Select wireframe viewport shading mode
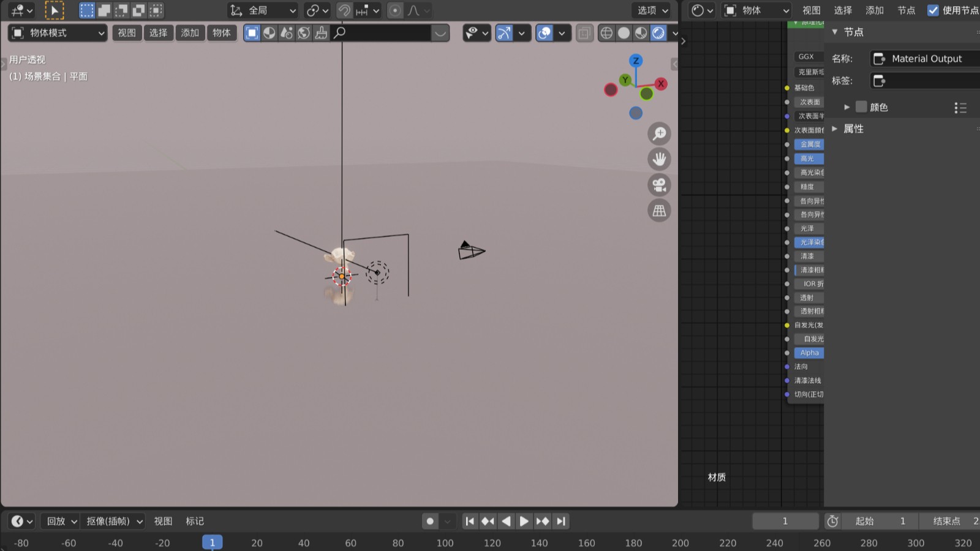This screenshot has width=980, height=551. click(x=606, y=33)
